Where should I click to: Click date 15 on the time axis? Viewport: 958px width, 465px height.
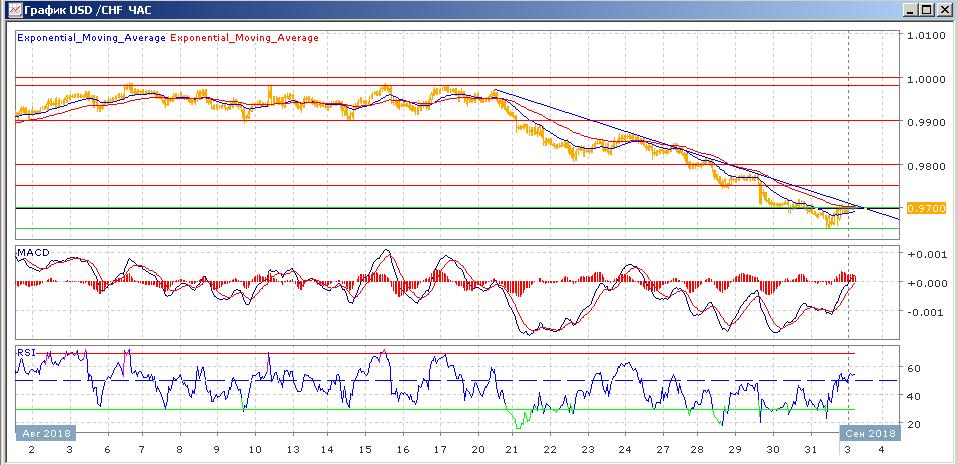[x=364, y=450]
